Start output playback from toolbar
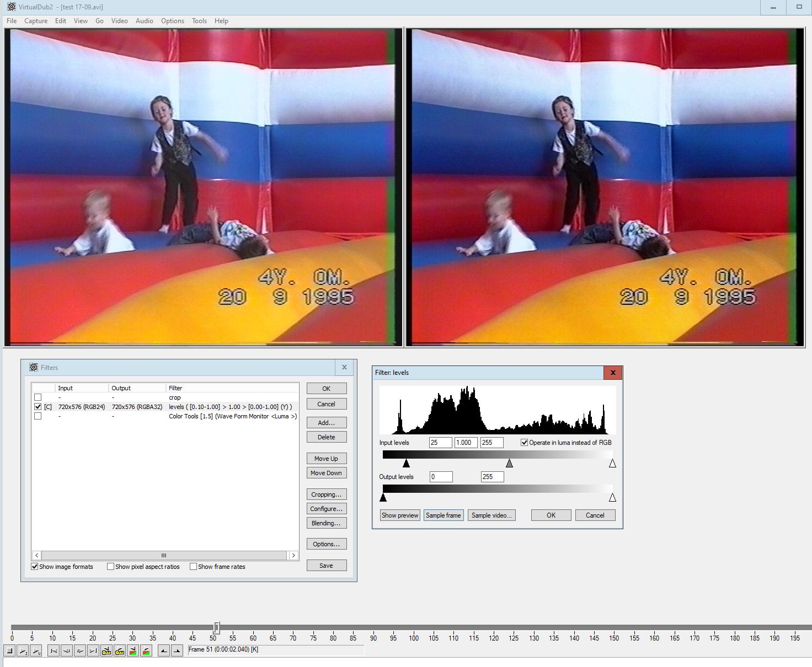 (36, 651)
